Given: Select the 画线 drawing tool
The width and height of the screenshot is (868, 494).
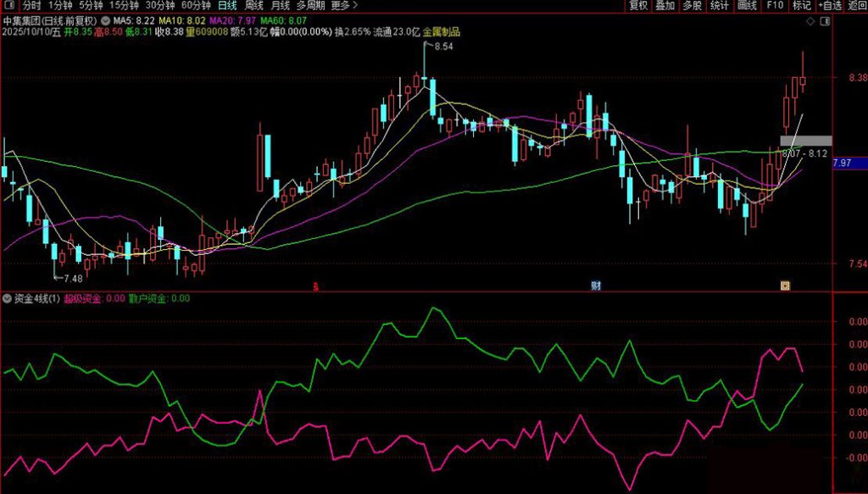Looking at the screenshot, I should coord(747,6).
